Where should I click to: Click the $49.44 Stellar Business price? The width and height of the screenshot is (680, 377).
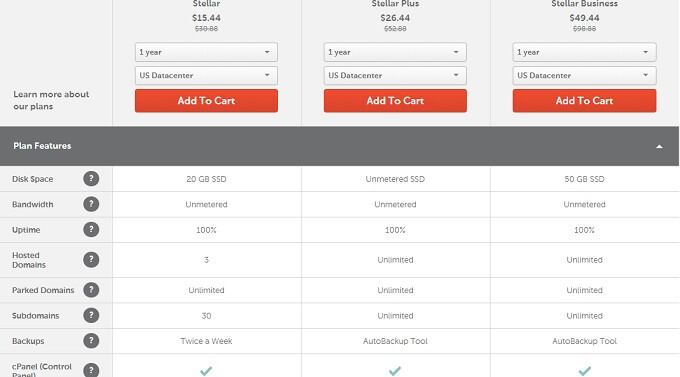(584, 18)
